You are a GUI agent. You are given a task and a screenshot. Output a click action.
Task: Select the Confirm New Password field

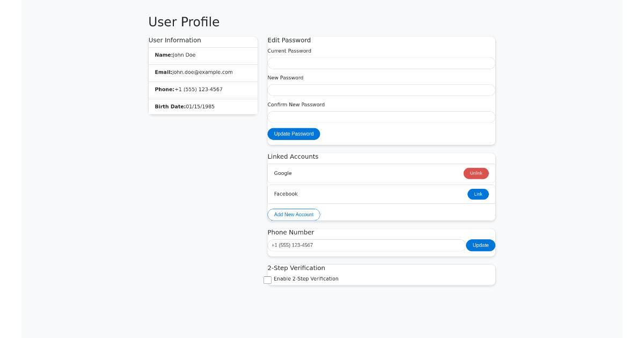[x=381, y=116]
